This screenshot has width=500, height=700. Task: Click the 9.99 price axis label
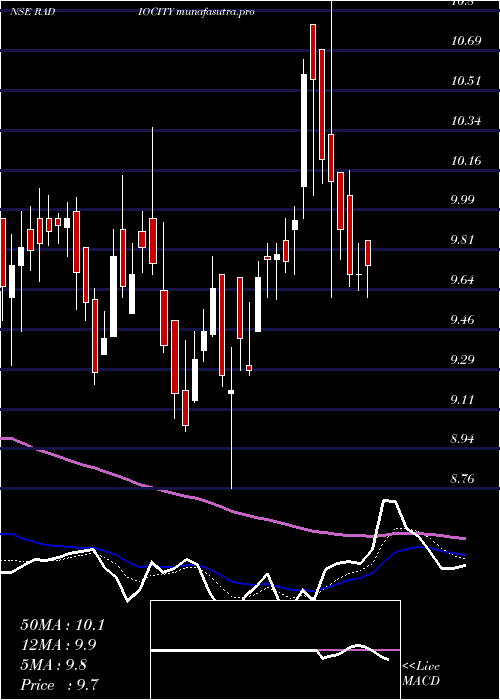[x=466, y=200]
